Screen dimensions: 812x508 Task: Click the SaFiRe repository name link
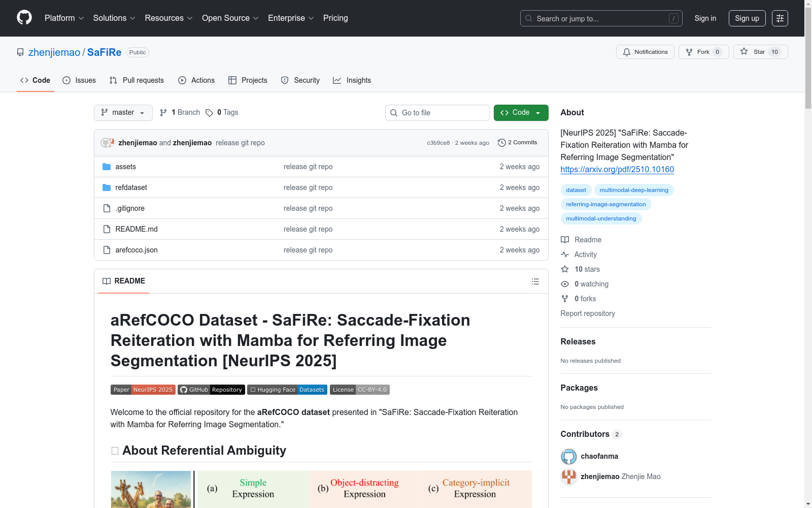(105, 52)
